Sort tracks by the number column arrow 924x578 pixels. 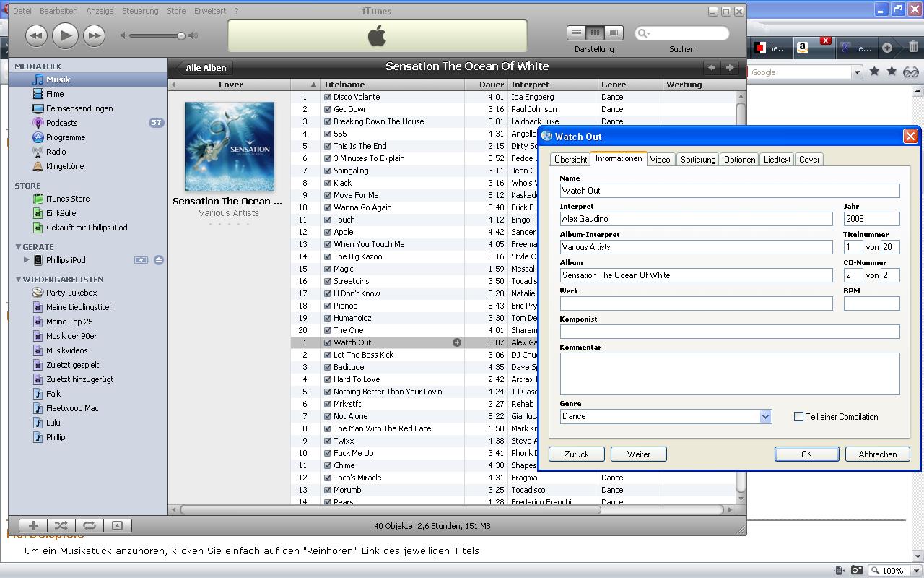click(x=313, y=85)
